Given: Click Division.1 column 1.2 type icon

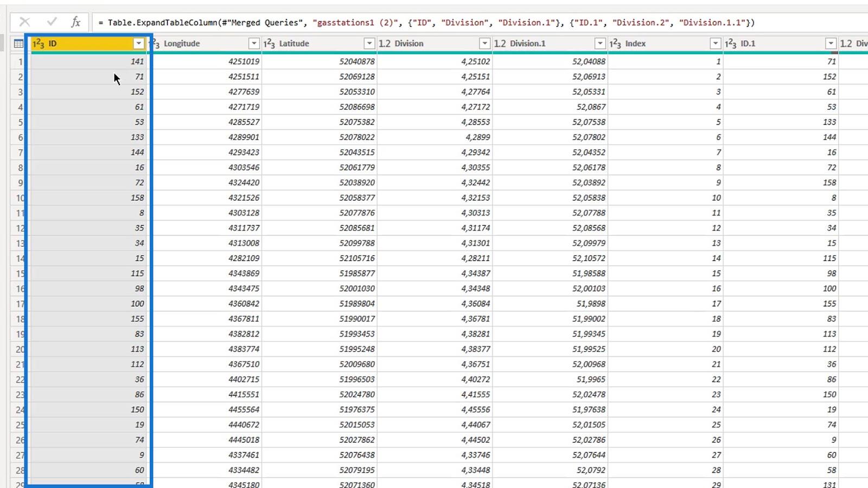Looking at the screenshot, I should tap(500, 43).
